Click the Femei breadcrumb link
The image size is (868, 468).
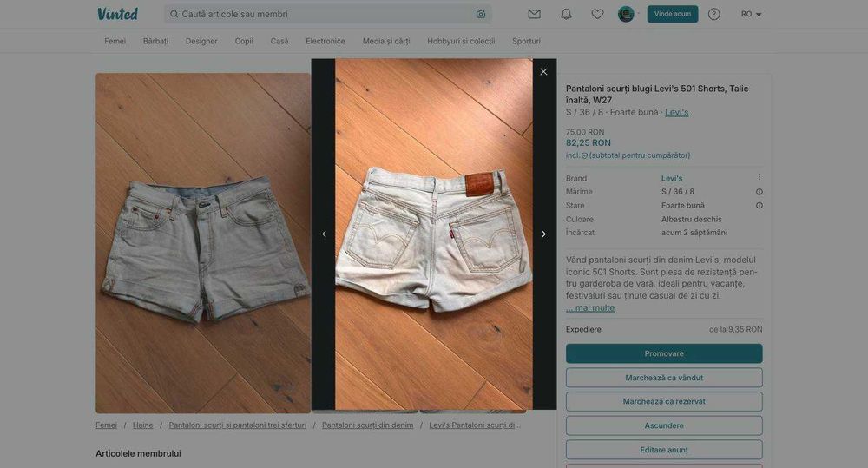pyautogui.click(x=106, y=425)
